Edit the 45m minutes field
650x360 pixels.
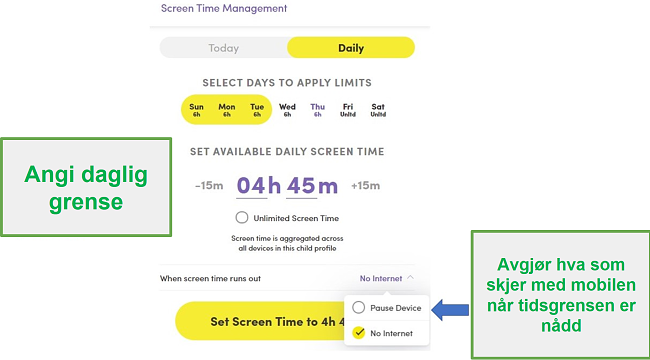tap(312, 186)
